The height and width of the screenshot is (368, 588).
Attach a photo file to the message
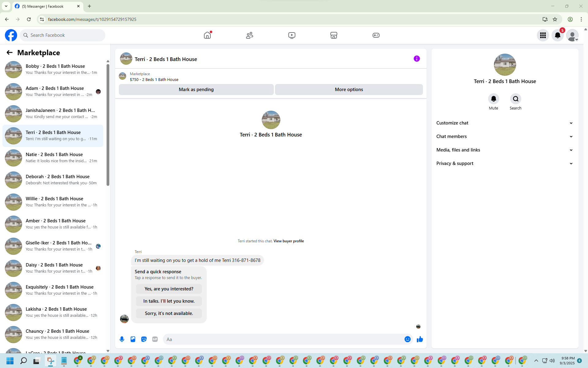pos(133,339)
